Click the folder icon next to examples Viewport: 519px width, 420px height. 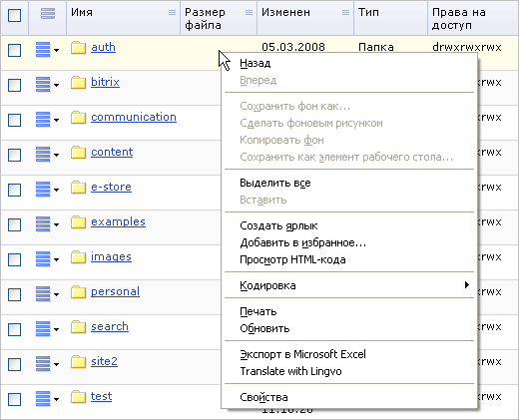[78, 222]
